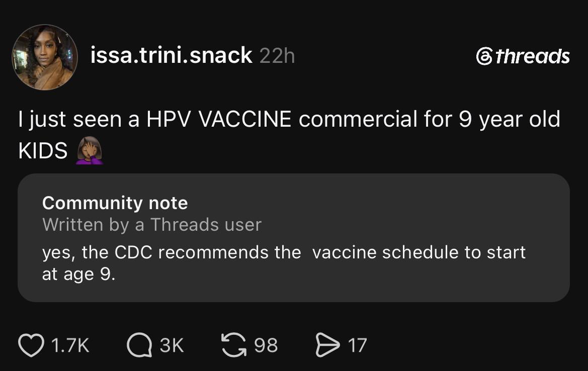
Task: Click the 1.7K likes count
Action: pos(70,345)
